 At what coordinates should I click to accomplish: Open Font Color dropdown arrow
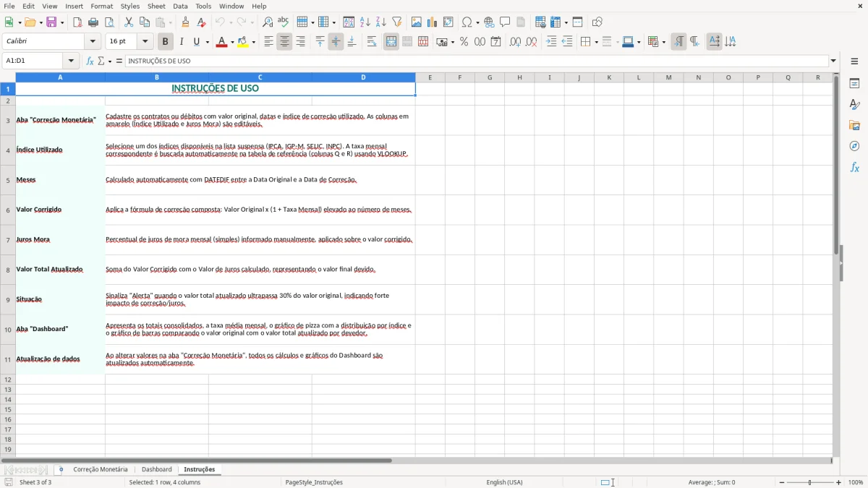pos(232,42)
